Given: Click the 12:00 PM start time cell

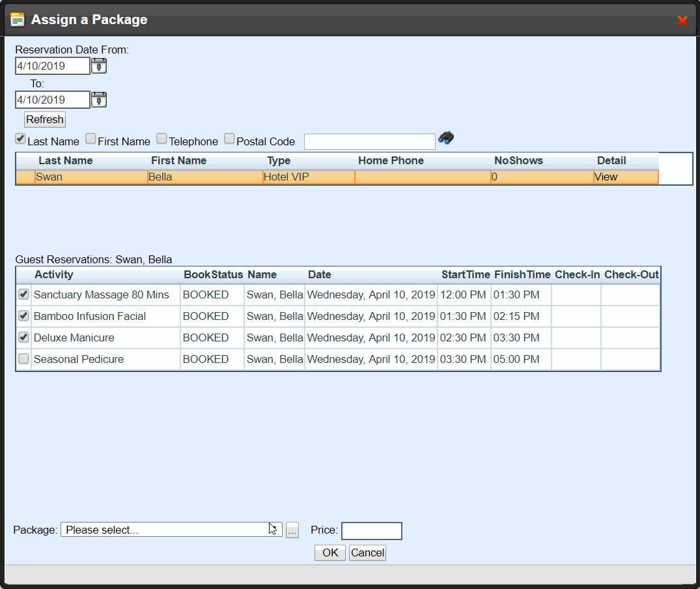Looking at the screenshot, I should coord(463,294).
